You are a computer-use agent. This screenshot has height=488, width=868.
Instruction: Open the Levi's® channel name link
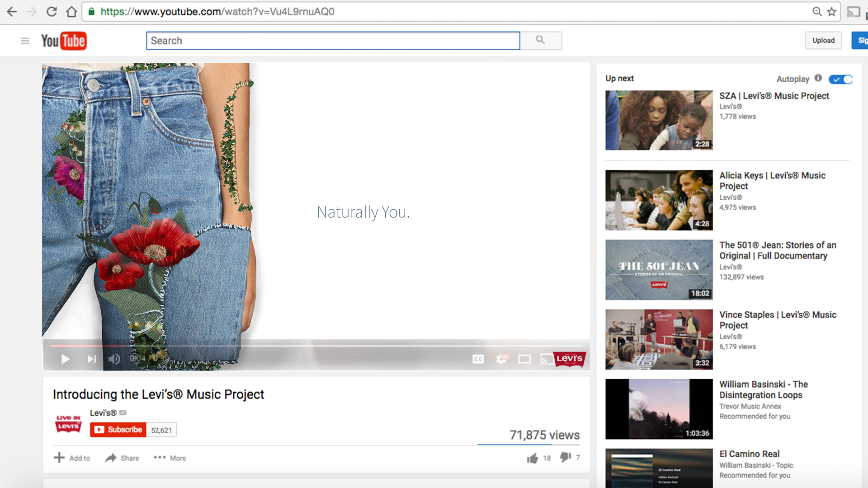tap(103, 413)
